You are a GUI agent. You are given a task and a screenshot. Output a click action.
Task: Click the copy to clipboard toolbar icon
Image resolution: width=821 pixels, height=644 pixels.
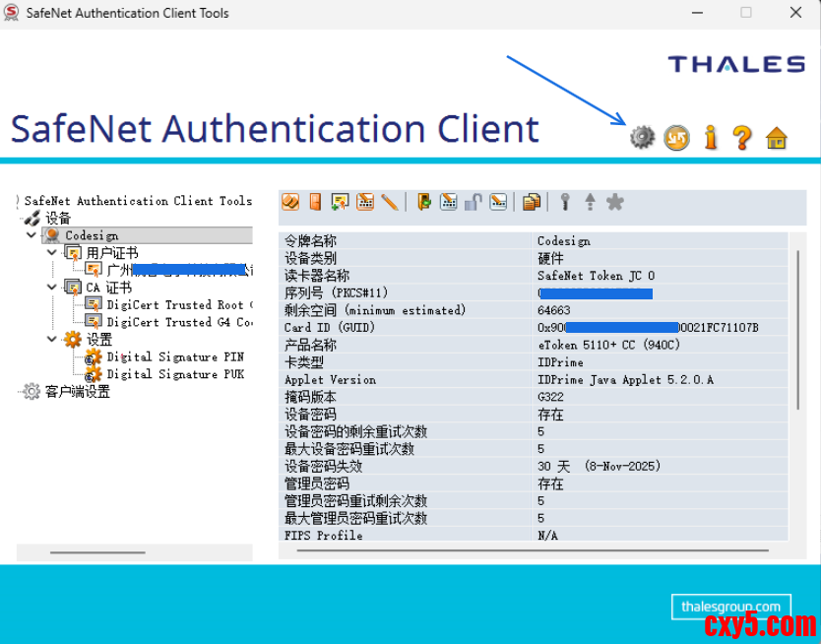[x=532, y=202]
